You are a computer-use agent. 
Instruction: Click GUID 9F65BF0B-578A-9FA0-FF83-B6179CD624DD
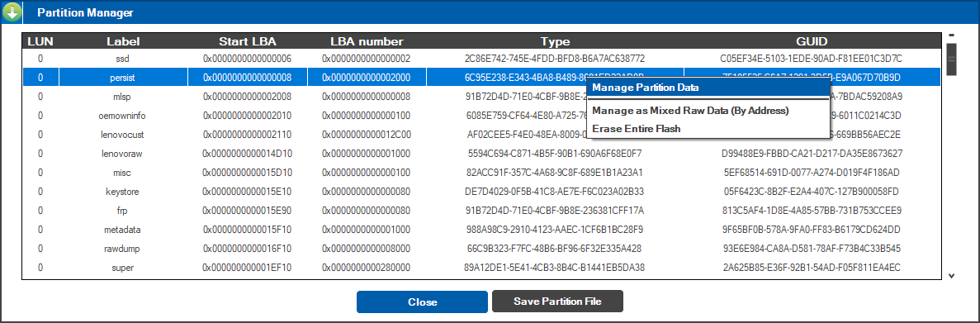[x=812, y=230]
